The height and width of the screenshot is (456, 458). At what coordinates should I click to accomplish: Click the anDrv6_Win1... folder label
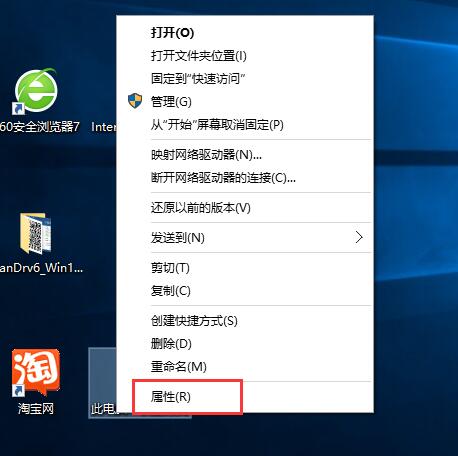click(x=41, y=268)
